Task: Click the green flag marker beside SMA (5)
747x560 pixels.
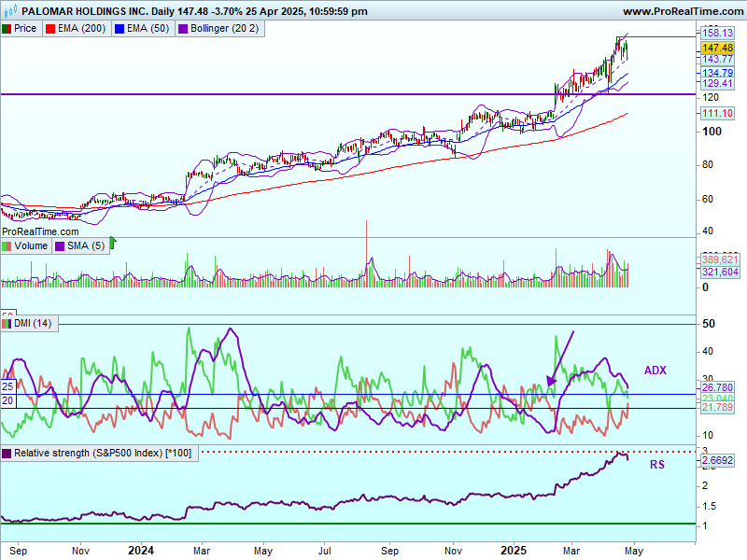Action: coord(113,244)
